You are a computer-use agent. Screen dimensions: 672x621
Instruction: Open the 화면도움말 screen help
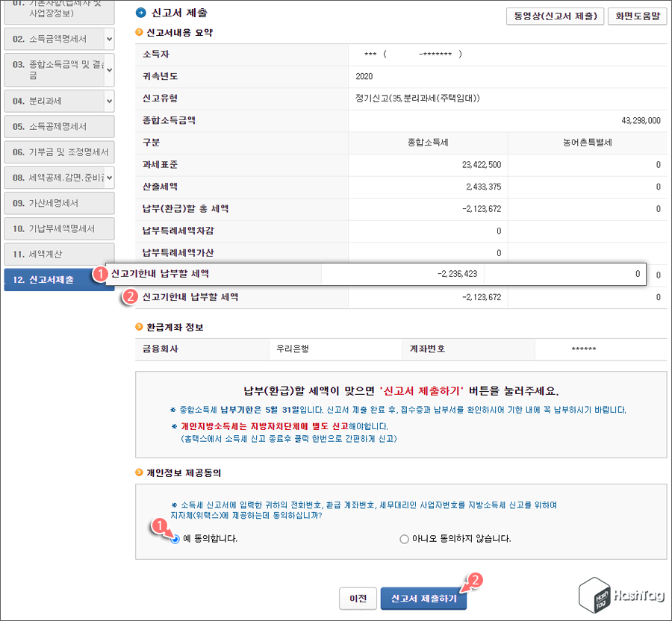coord(636,16)
